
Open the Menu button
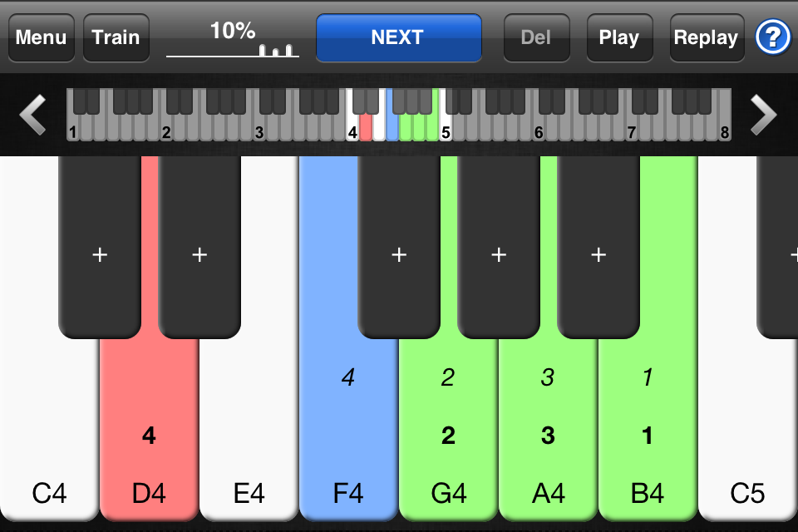click(42, 37)
